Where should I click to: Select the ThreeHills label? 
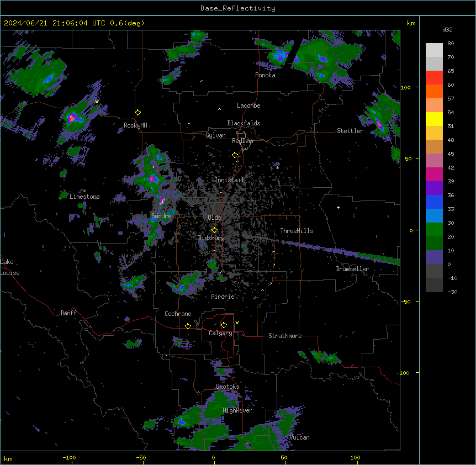click(x=297, y=231)
